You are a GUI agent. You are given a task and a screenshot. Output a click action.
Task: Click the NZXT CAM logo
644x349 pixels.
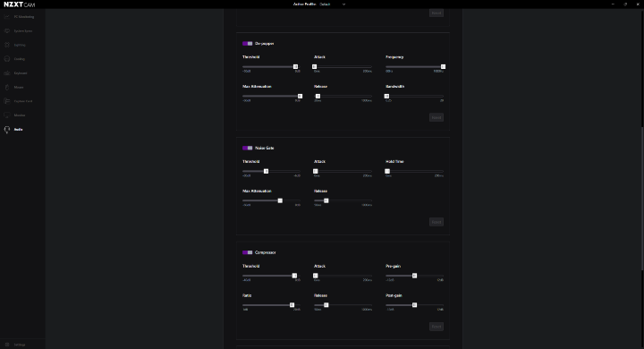pos(20,4)
